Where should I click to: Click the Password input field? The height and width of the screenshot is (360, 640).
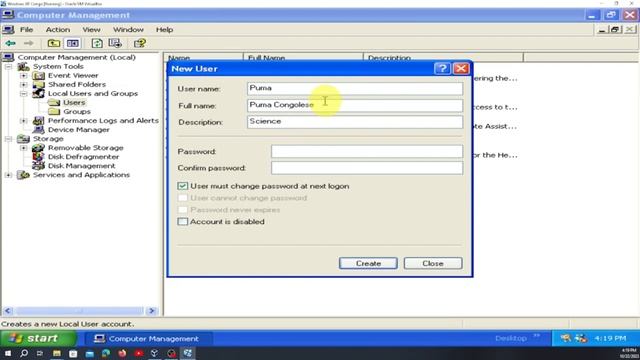point(367,151)
